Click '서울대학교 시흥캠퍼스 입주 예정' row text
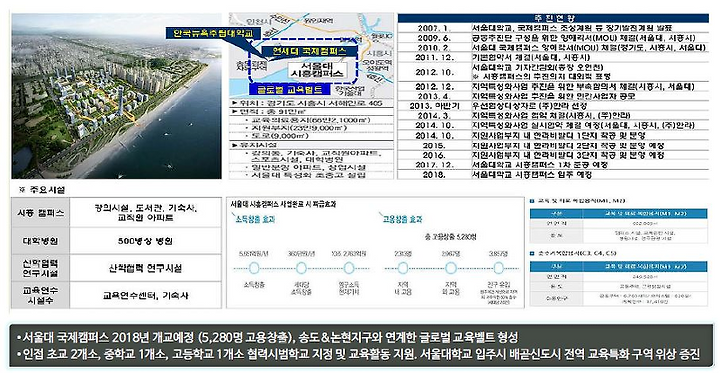 click(532, 175)
